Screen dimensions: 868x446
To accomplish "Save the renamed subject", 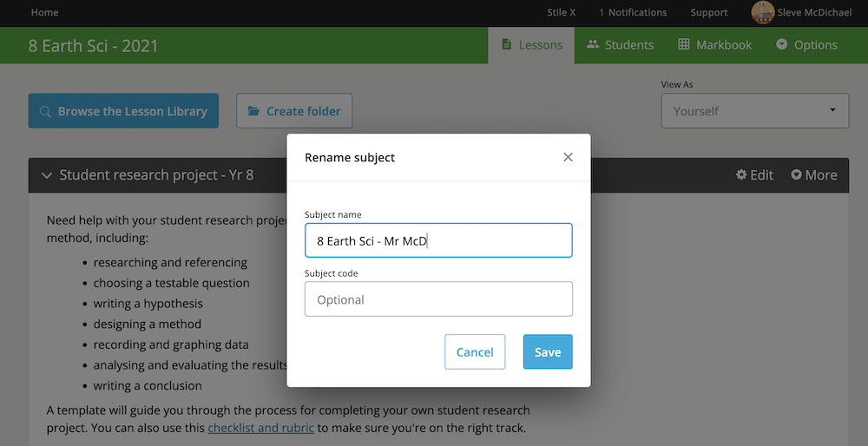I will [x=548, y=352].
